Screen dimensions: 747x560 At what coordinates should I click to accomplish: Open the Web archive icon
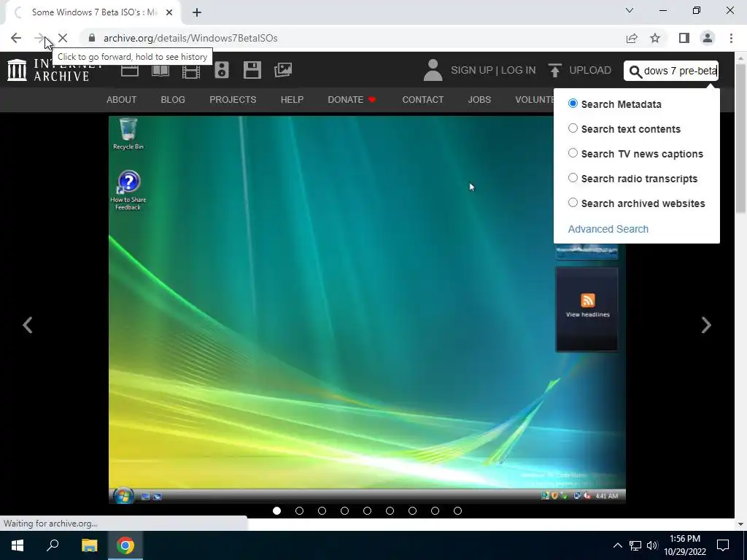click(130, 70)
